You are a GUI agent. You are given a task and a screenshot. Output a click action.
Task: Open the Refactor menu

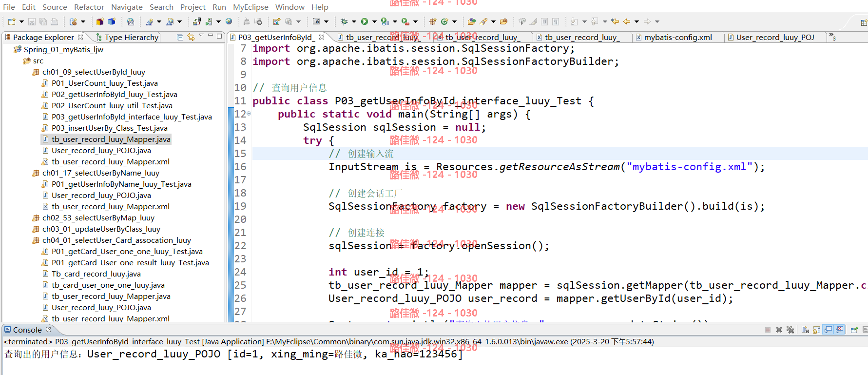pyautogui.click(x=89, y=7)
